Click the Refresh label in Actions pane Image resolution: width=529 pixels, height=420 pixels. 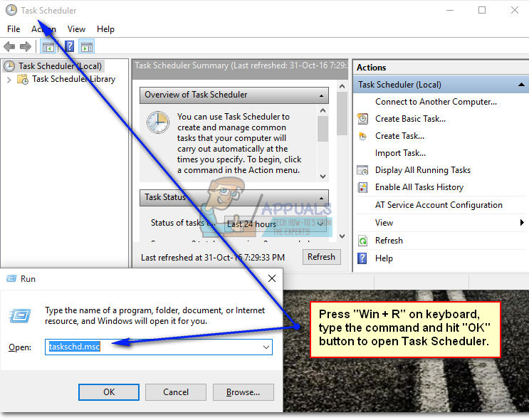[389, 241]
